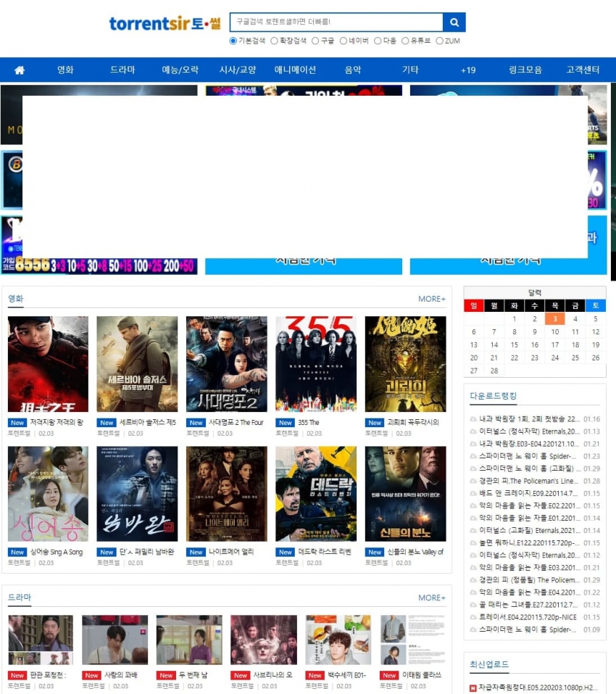Open the 나이트메어 앨리 movie poster
Screen dimensions: 616x694
click(226, 494)
